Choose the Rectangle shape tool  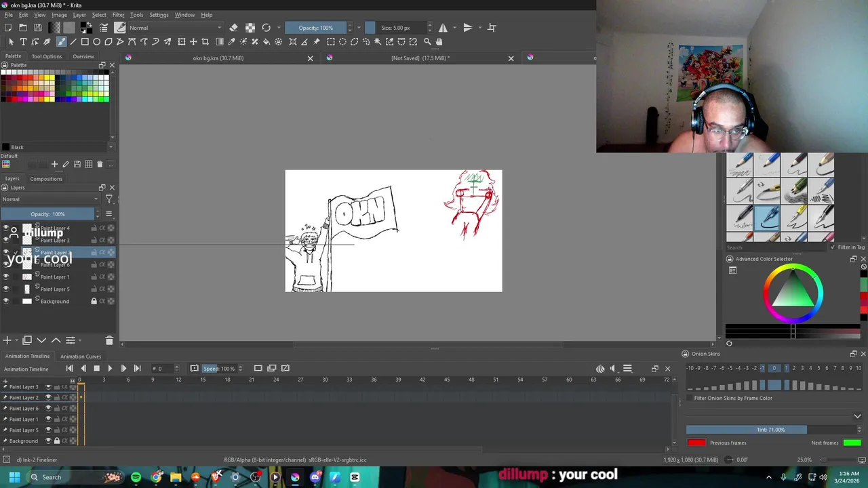[85, 42]
